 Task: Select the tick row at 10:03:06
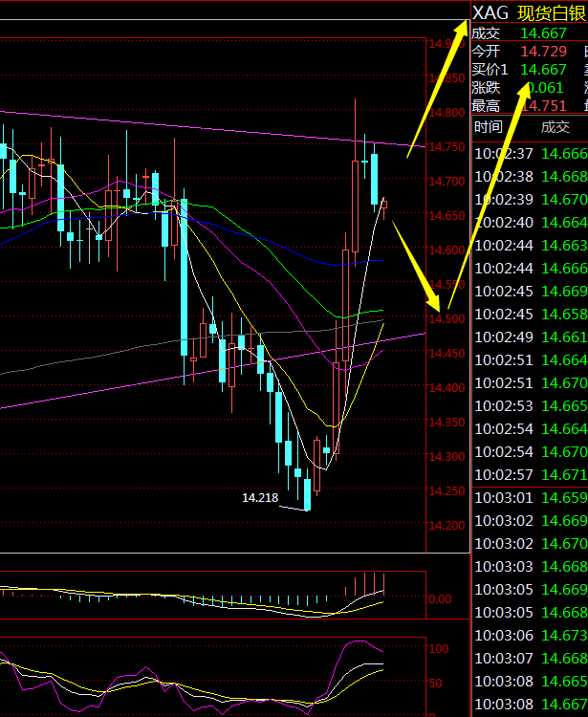click(531, 635)
